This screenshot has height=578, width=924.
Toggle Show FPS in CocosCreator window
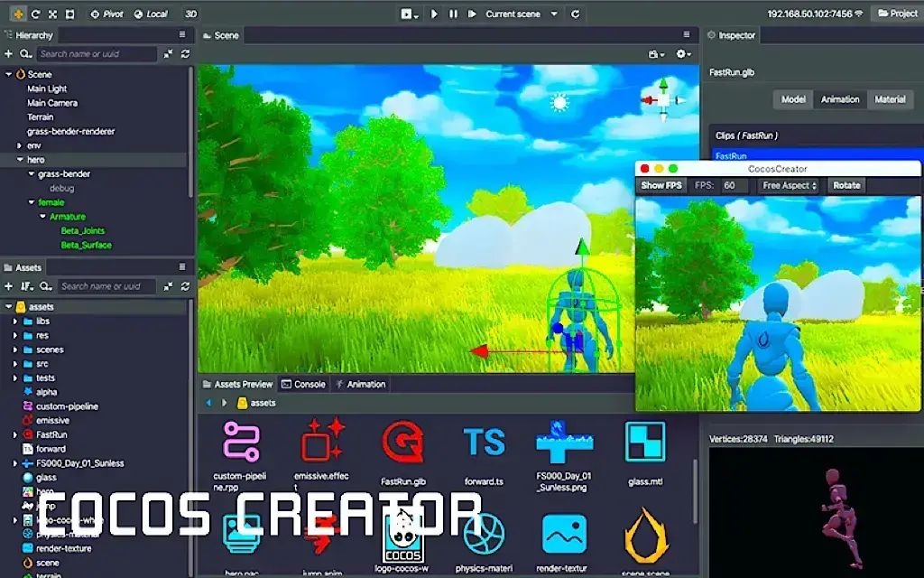[661, 185]
